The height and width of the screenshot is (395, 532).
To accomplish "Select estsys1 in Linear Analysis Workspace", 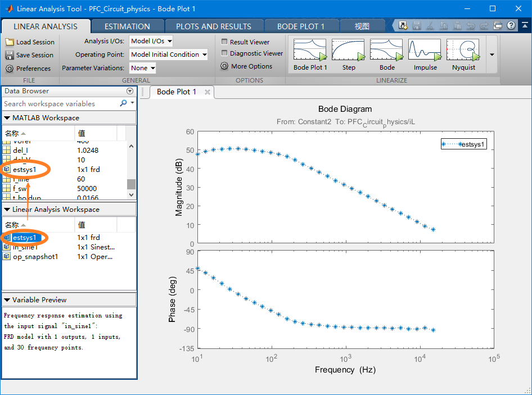I will click(24, 238).
